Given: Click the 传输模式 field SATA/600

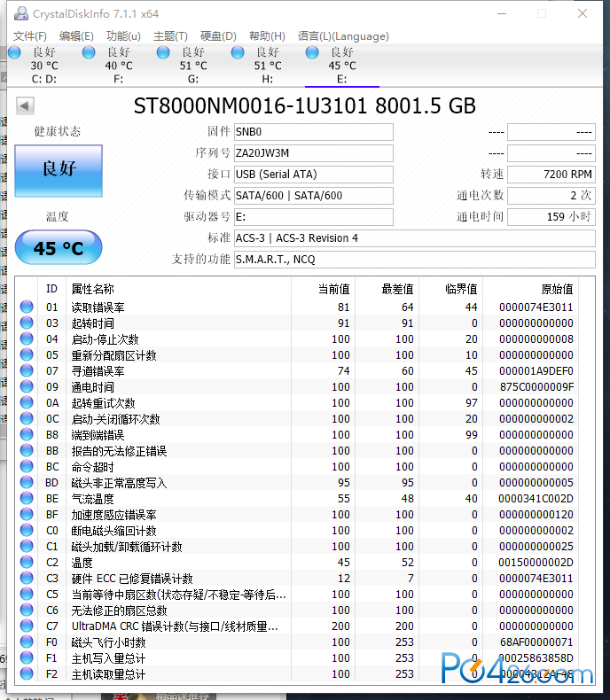Looking at the screenshot, I should click(x=314, y=196).
